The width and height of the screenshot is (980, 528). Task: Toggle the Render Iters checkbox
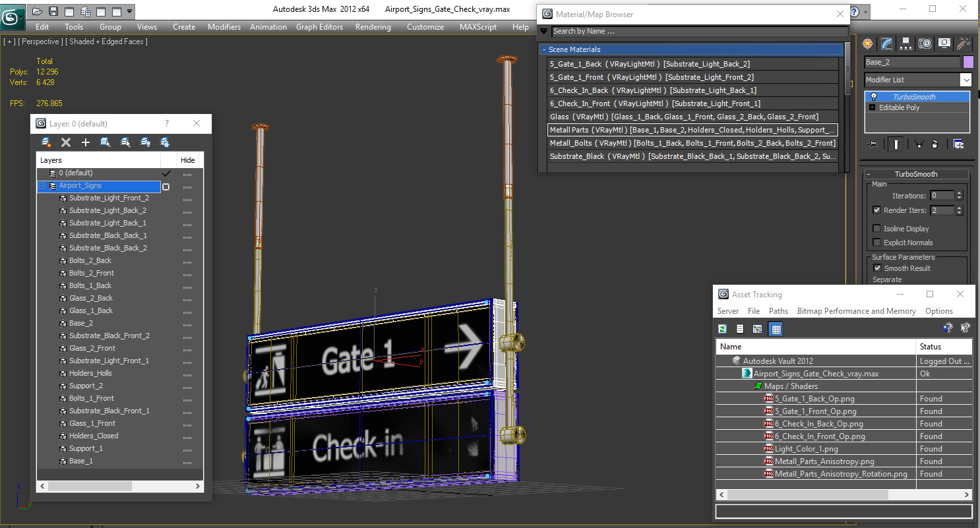click(876, 210)
